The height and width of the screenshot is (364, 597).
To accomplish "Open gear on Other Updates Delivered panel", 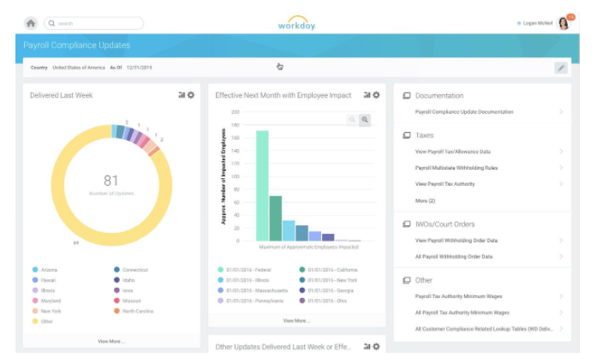I will pos(376,347).
